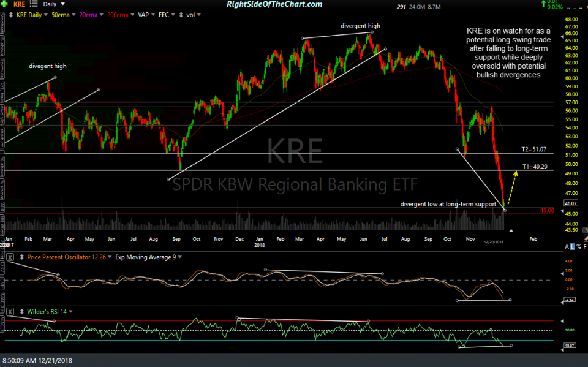Click the green plus icon to add a symbol
This screenshot has height=367, width=588.
(4, 4)
